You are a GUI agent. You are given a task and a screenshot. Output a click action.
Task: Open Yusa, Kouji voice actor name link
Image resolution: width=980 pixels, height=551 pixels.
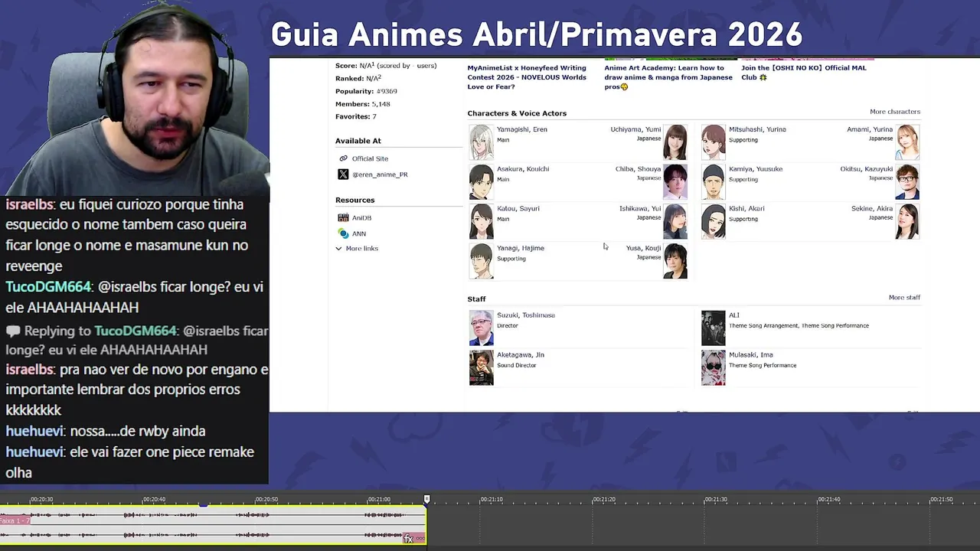click(643, 249)
